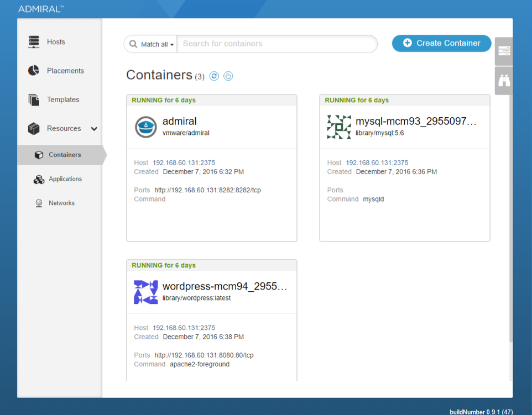
Task: Open mysql container host link 192.168.60.131:2375
Action: point(377,163)
